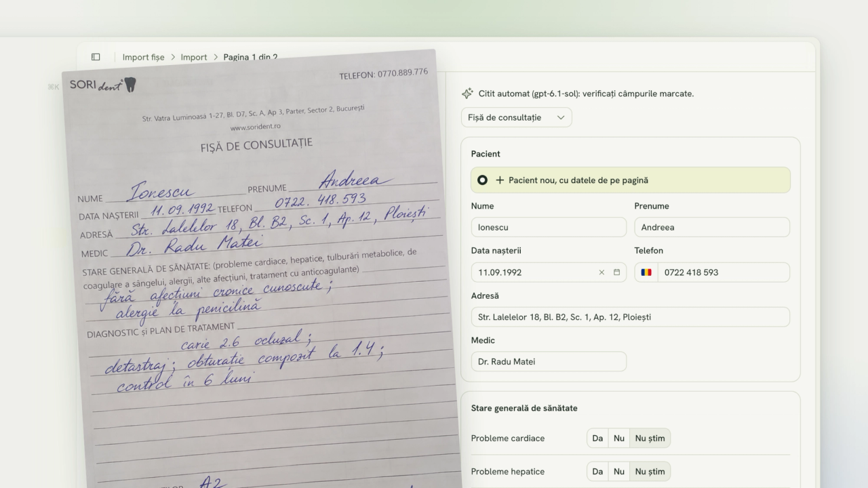Clear the Data nașterii value
868x488 pixels.
(601, 272)
